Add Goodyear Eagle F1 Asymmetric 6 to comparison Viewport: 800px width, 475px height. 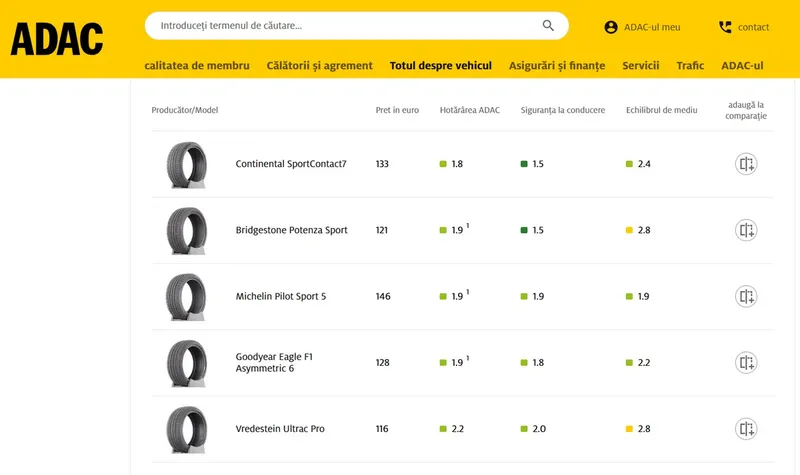(x=746, y=363)
